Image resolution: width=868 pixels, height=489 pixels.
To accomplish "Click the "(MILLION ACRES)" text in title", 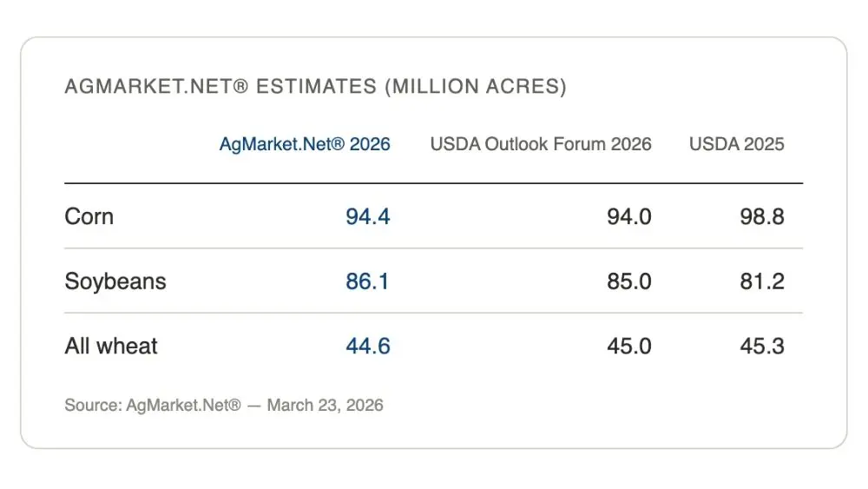I will pos(475,87).
